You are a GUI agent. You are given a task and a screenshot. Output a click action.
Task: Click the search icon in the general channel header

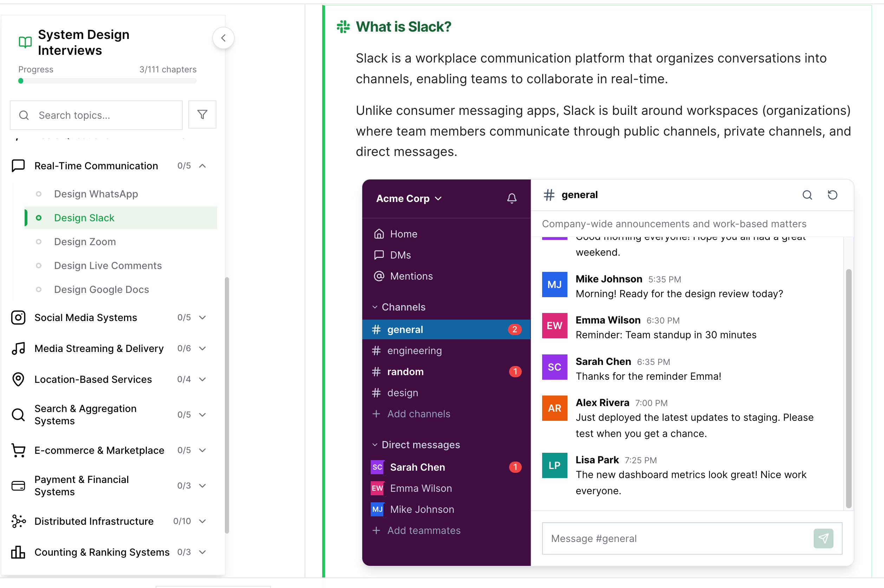(x=807, y=195)
